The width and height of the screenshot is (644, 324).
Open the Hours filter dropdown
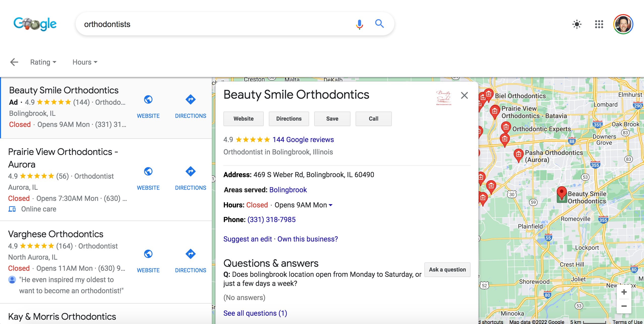[85, 62]
